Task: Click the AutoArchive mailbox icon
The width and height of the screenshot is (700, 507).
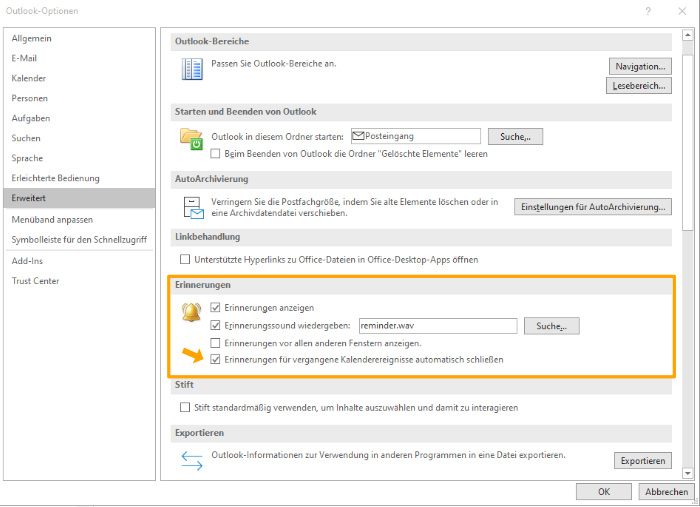Action: click(x=193, y=207)
